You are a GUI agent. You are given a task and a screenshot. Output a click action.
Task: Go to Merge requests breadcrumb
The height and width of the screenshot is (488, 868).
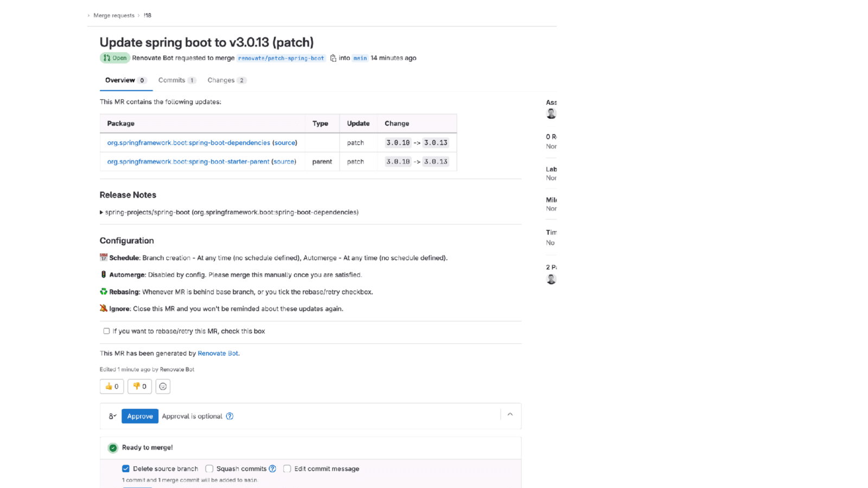coord(114,16)
